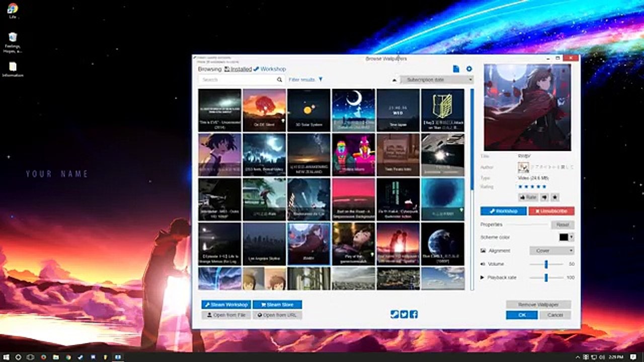644x362 pixels.
Task: Click the Cancel button
Action: click(555, 315)
